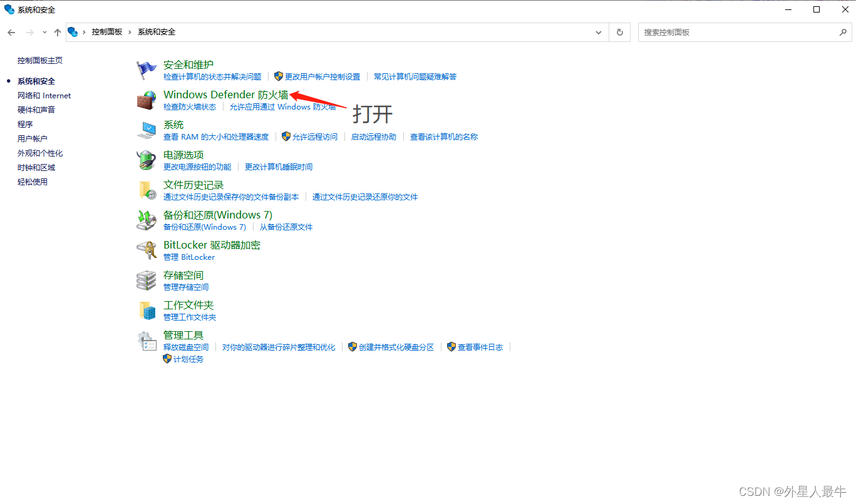
Task: Click the flag icon beside 安全和维护
Action: tap(147, 70)
